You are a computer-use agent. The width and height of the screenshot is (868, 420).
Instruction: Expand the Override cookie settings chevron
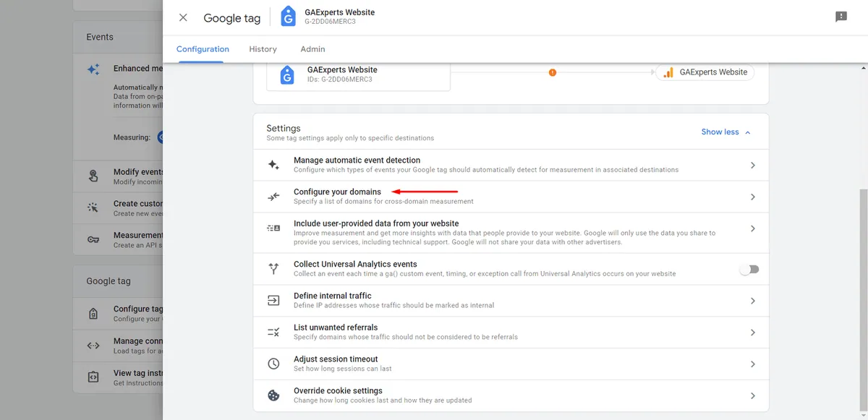(x=752, y=396)
